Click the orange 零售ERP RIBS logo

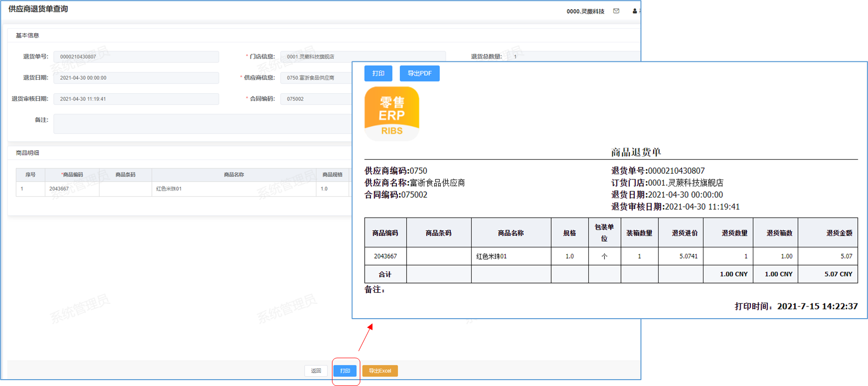(392, 114)
